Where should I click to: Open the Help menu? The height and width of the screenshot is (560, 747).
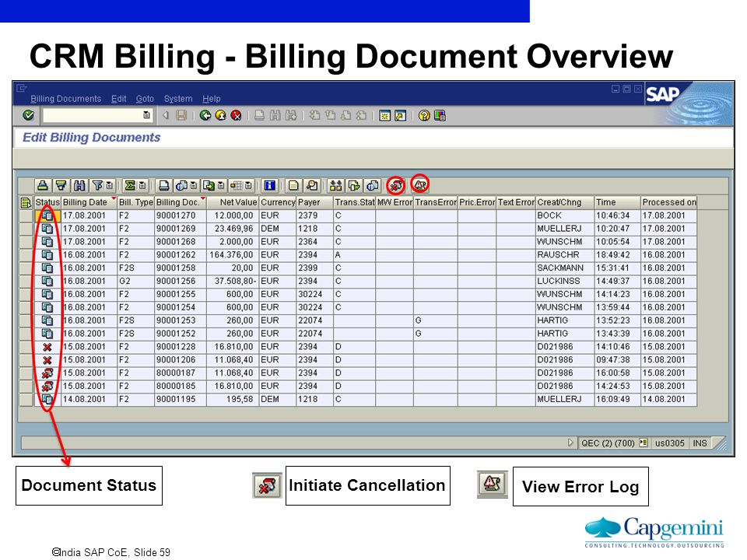click(x=211, y=99)
